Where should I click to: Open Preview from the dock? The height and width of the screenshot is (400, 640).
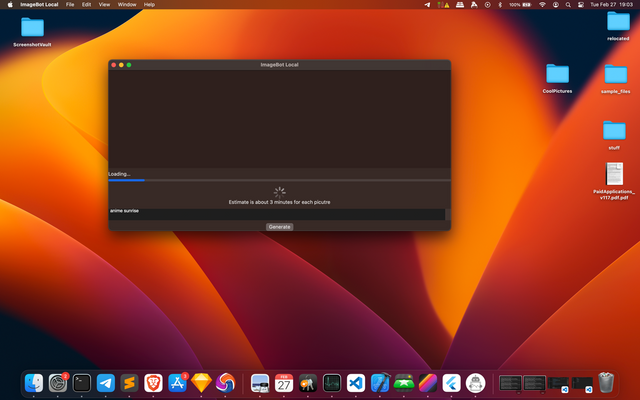[x=260, y=383]
